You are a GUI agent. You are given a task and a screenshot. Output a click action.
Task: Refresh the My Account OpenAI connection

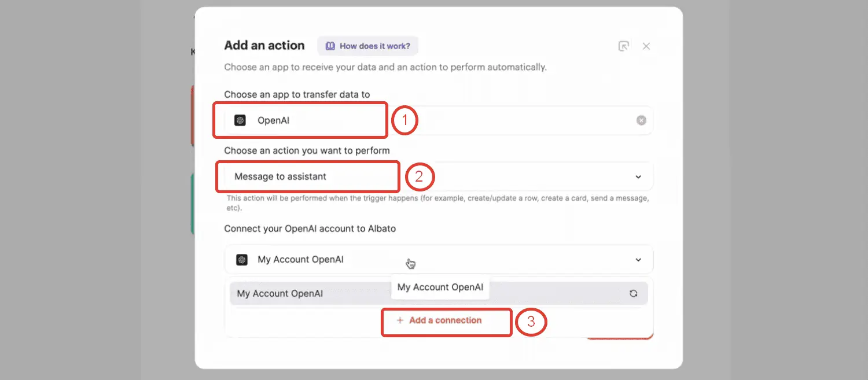(634, 293)
